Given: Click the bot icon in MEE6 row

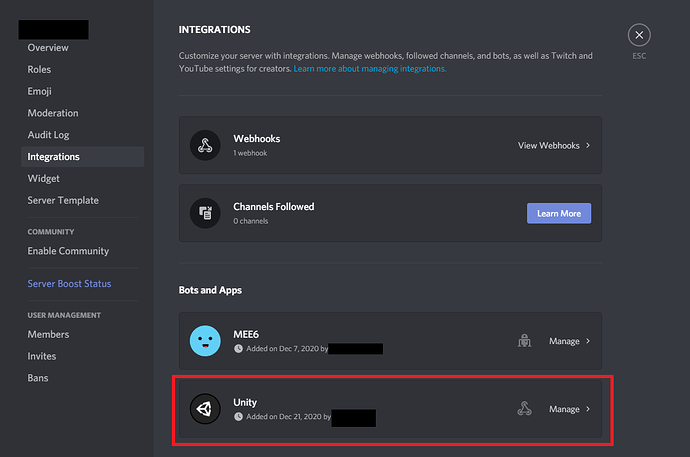Looking at the screenshot, I should pos(523,341).
